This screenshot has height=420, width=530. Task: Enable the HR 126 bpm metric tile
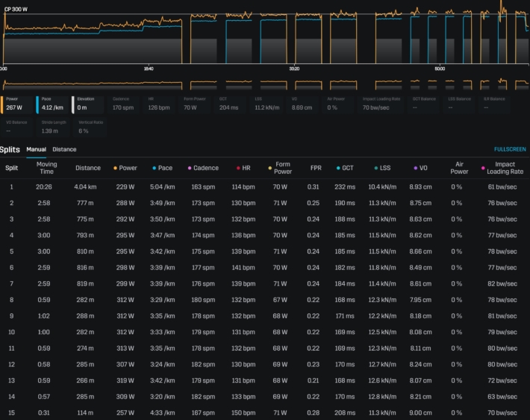tap(160, 103)
